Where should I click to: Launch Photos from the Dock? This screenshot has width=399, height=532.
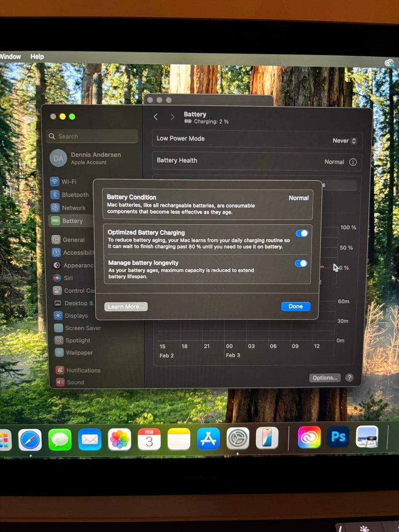tap(119, 439)
